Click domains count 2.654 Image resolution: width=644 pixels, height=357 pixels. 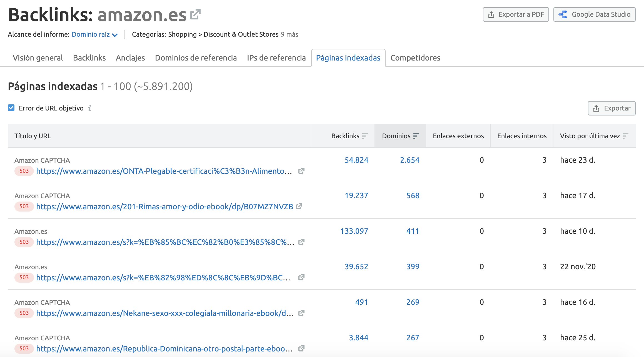pyautogui.click(x=410, y=160)
